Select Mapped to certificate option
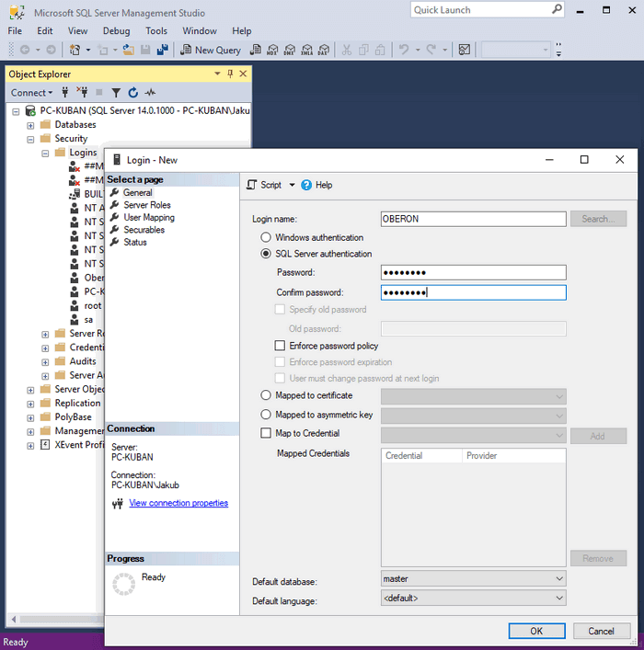This screenshot has height=650, width=644. point(267,395)
